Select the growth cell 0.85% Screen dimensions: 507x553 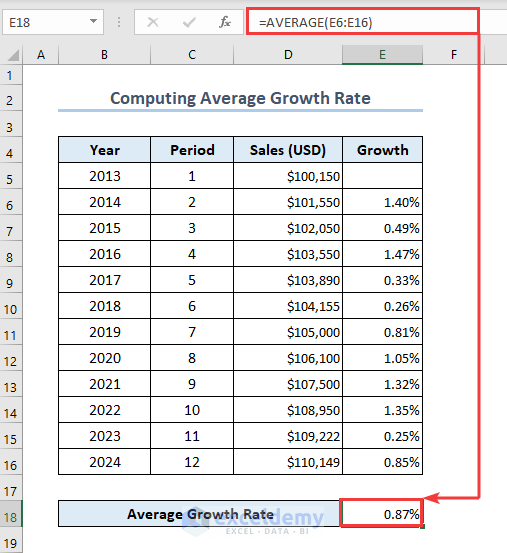point(383,462)
